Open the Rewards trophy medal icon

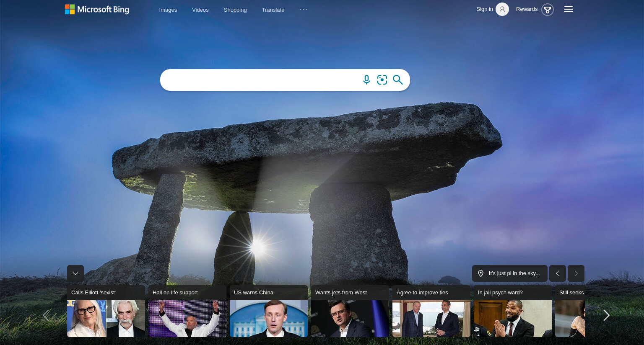point(548,10)
